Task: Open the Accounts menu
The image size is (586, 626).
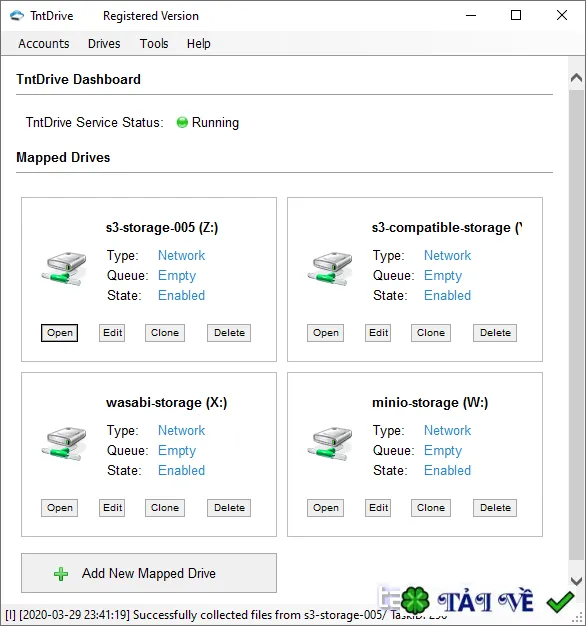Action: pos(44,43)
